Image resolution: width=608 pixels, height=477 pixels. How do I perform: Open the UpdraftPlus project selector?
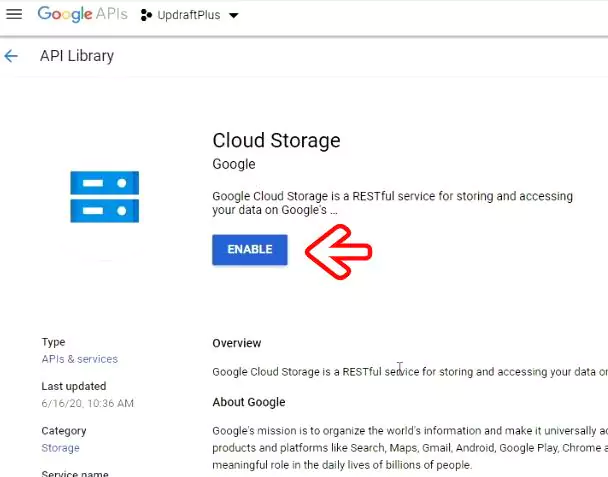(196, 16)
